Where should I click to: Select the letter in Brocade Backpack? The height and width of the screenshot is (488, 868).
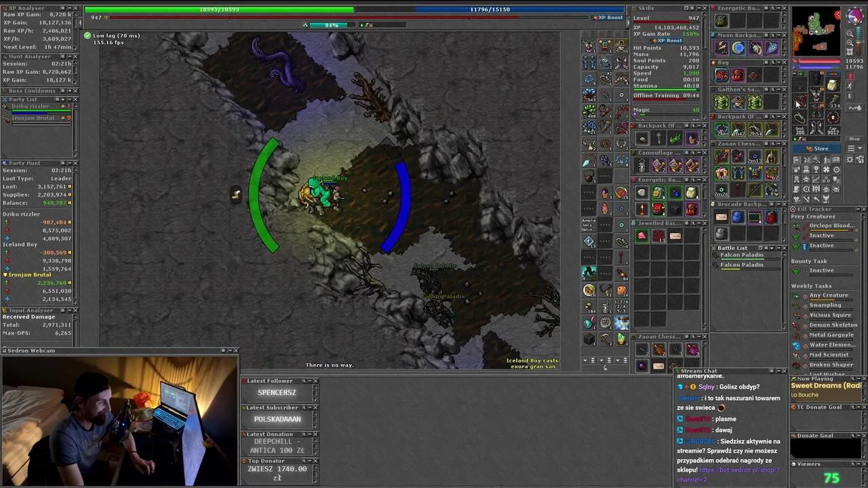[x=722, y=217]
